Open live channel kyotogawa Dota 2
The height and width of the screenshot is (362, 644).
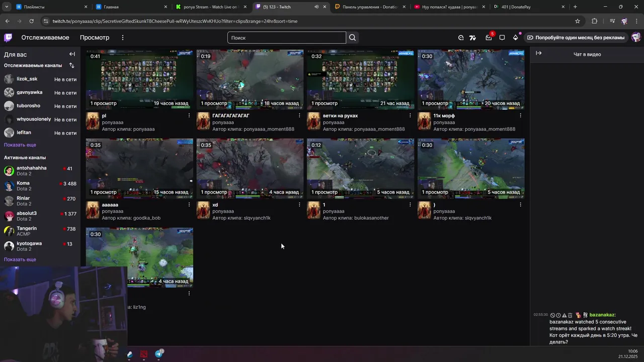(x=40, y=246)
